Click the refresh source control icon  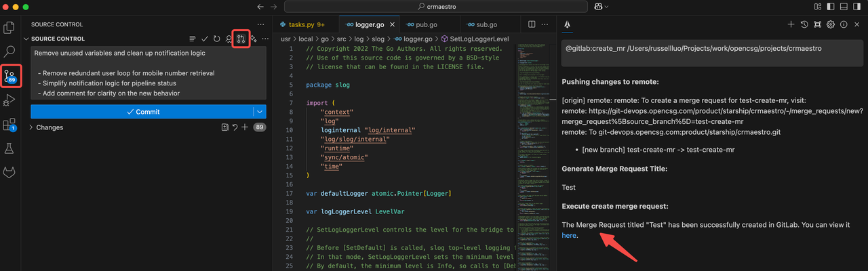pos(216,39)
